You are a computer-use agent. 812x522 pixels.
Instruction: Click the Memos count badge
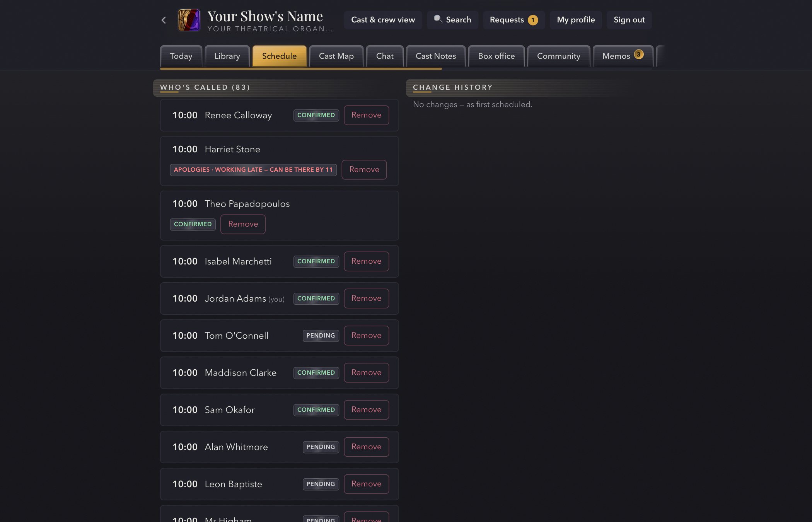[639, 55]
